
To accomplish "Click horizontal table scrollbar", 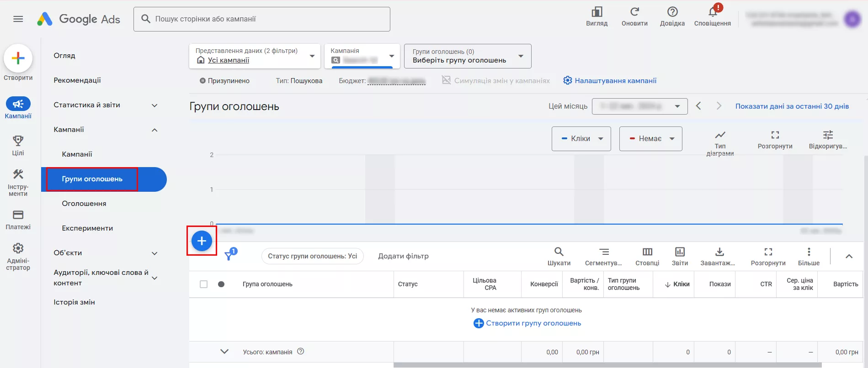I will point(607,365).
